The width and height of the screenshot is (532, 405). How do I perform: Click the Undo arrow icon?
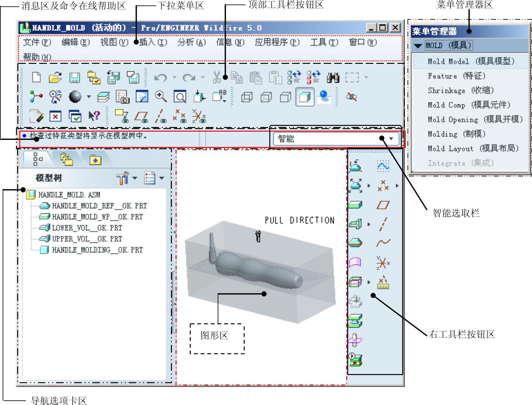[x=160, y=78]
